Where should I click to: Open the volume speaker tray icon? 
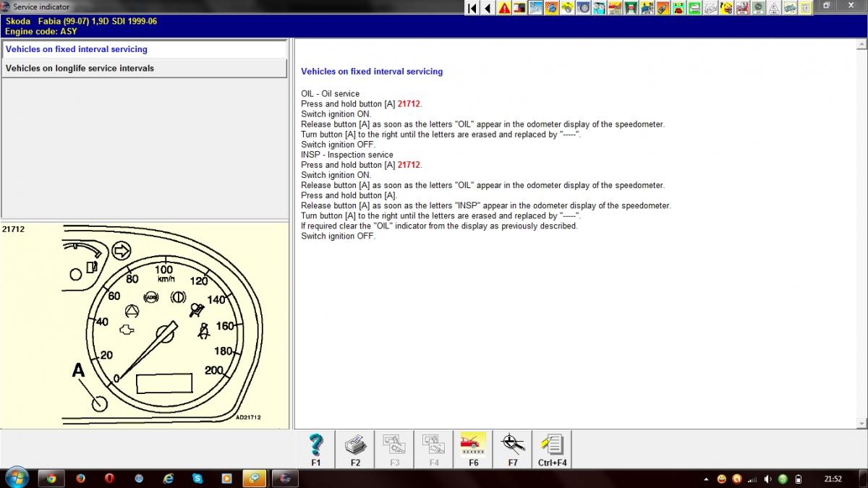(x=767, y=479)
